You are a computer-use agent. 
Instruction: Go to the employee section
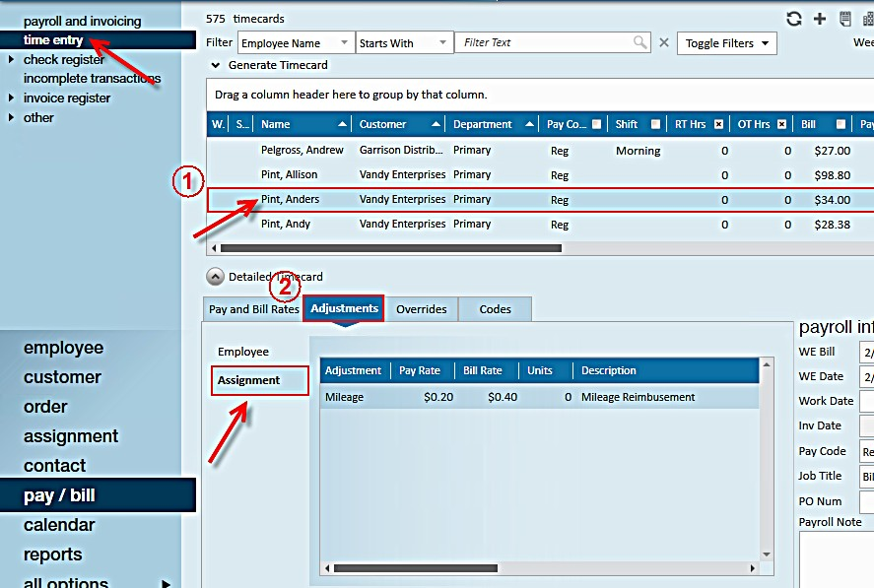click(63, 348)
